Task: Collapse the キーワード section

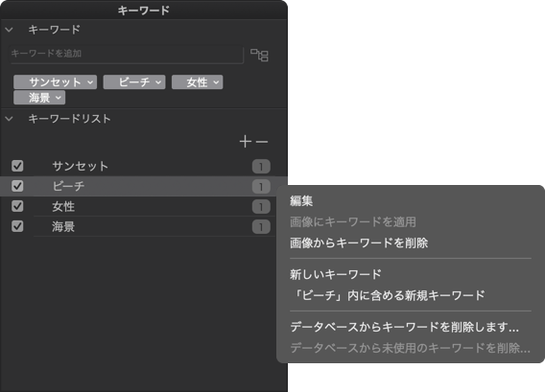Action: coord(10,30)
